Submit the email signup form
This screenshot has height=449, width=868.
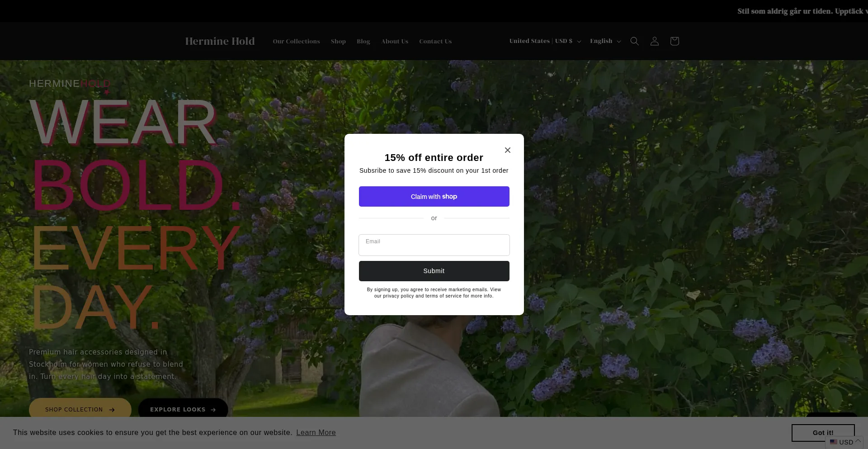(434, 271)
